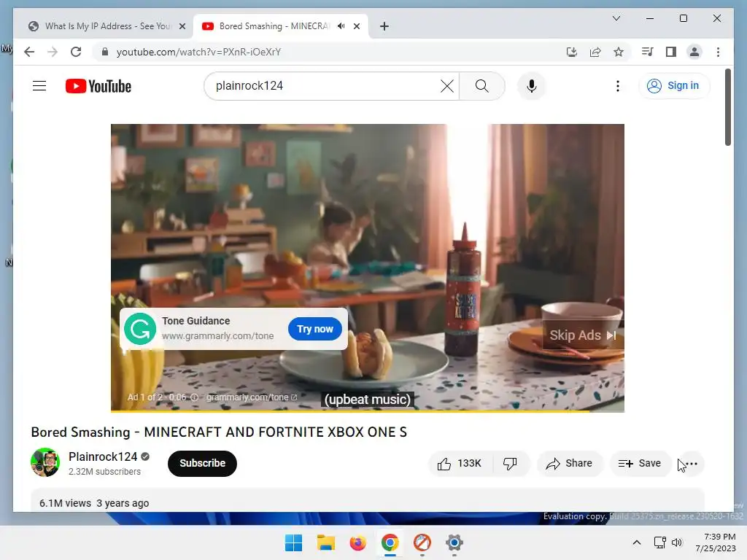
Task: Reload the YouTube page
Action: pyautogui.click(x=76, y=52)
